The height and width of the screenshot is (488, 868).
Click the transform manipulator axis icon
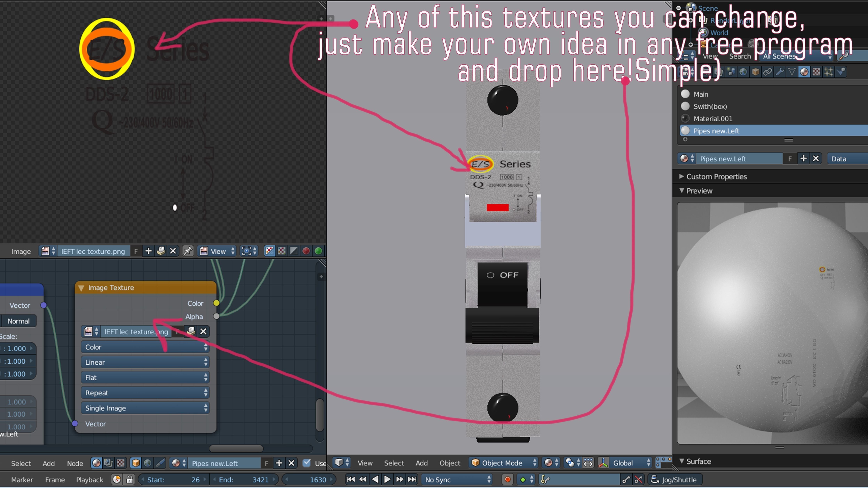point(603,463)
